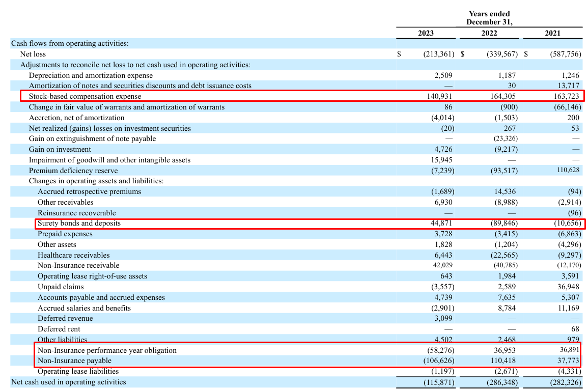This screenshot has height=390, width=588.
Task: Click the 140,931 stock-based compensation value
Action: (x=441, y=96)
